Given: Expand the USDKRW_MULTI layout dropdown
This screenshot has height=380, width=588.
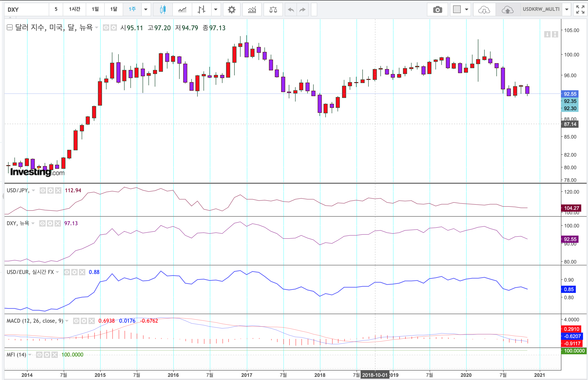Looking at the screenshot, I should pyautogui.click(x=567, y=10).
